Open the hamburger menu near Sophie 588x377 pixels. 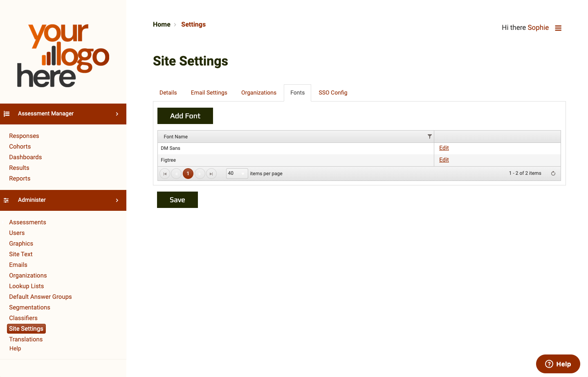pyautogui.click(x=558, y=27)
